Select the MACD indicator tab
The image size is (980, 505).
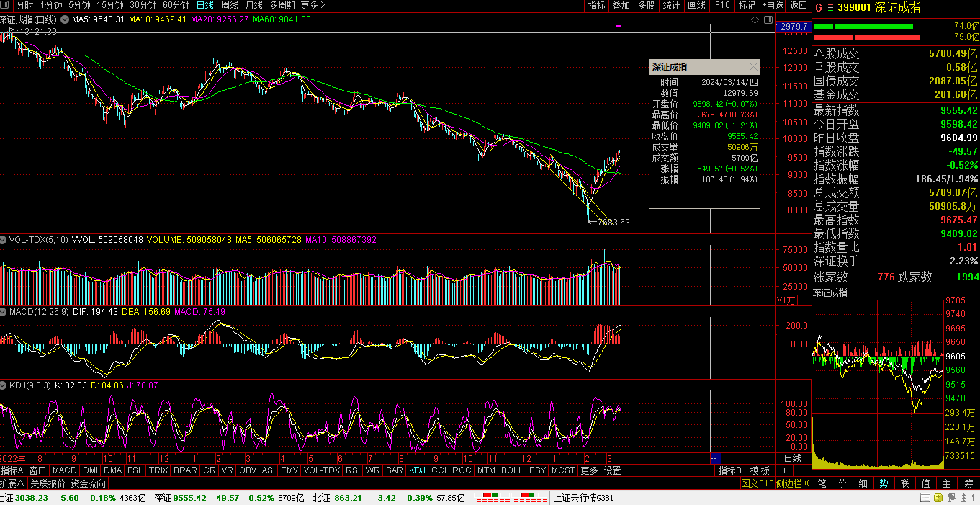pos(64,470)
